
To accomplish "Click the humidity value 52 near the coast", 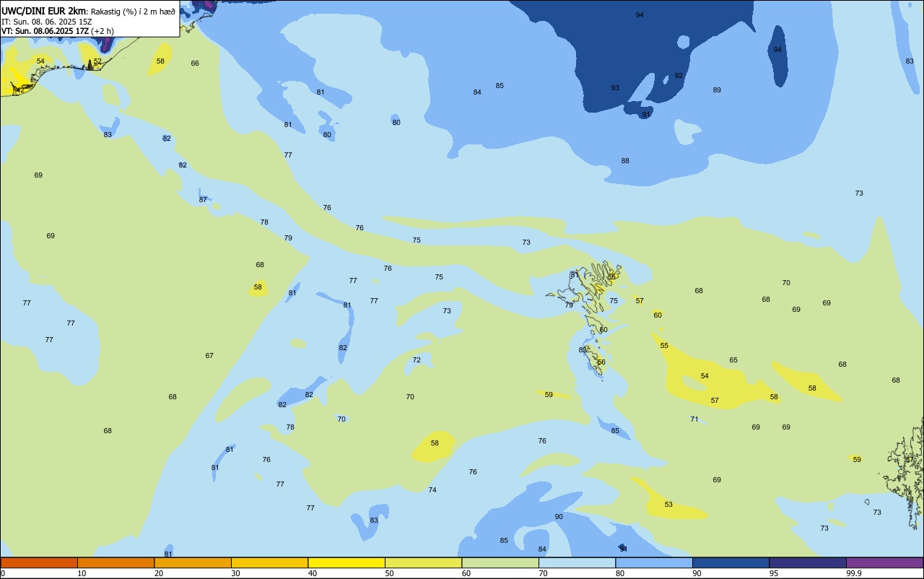I will 97,61.
